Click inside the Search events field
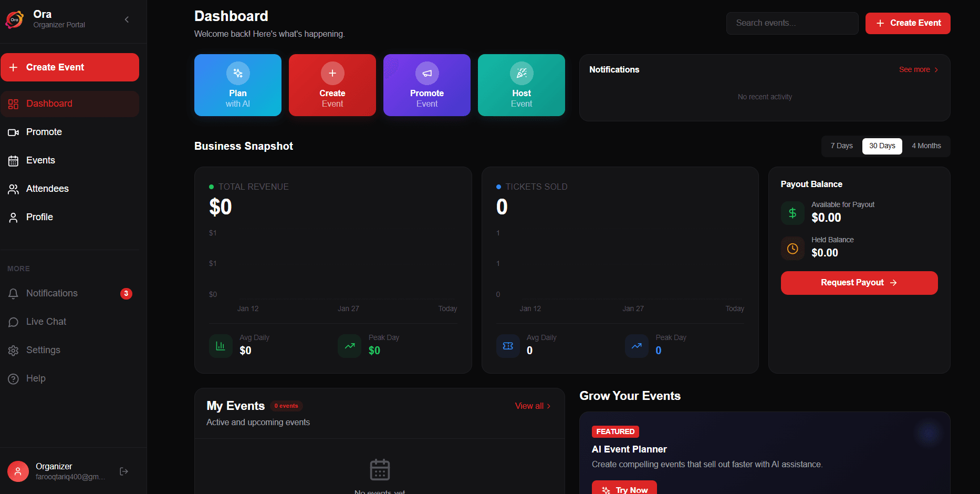 tap(792, 23)
